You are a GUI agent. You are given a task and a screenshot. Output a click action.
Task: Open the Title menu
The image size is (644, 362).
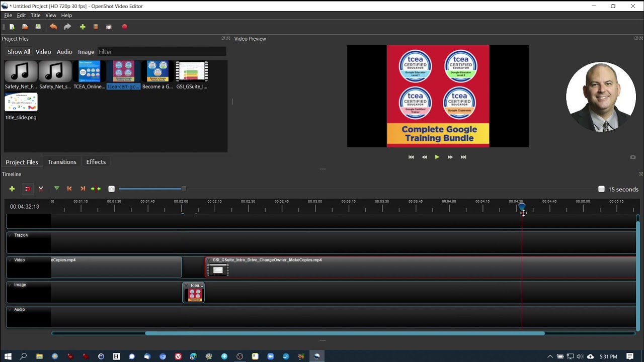(35, 16)
